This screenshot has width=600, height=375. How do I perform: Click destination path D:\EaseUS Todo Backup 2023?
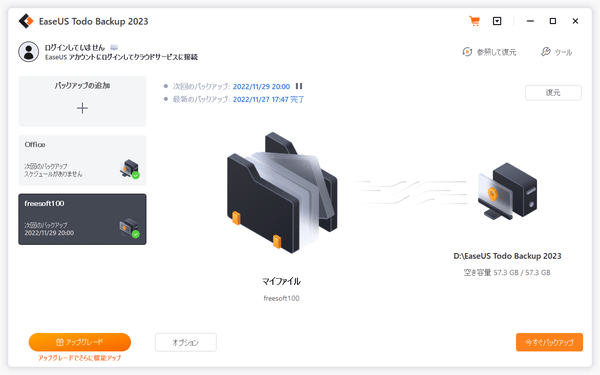pos(507,256)
